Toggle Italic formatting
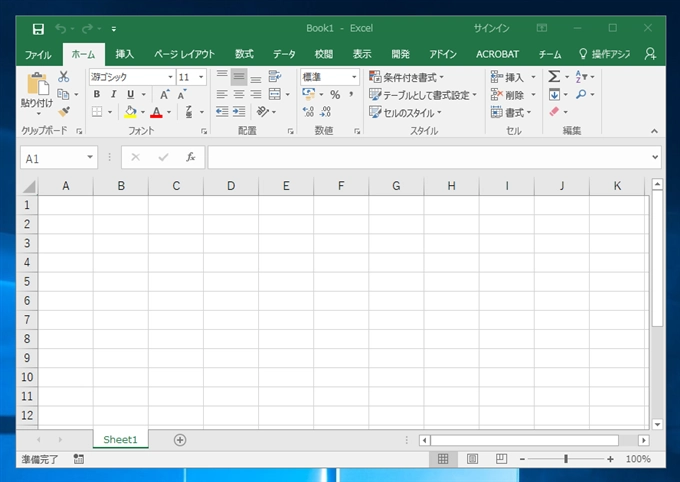 point(114,94)
